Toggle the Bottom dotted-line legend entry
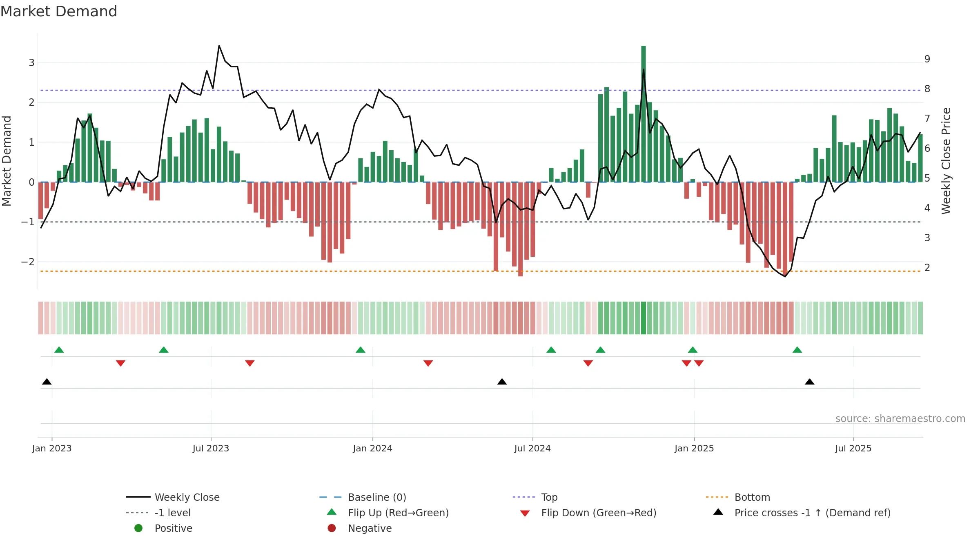 (x=738, y=497)
